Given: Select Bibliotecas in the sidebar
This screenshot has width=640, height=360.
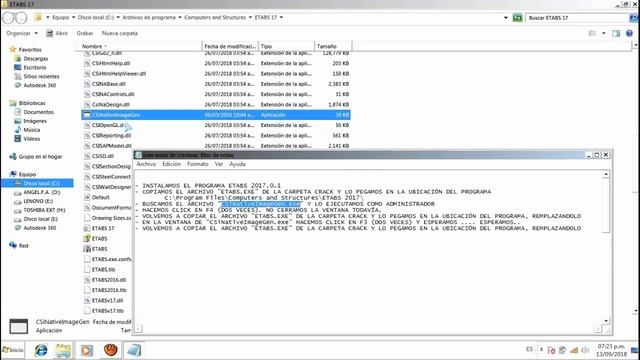Looking at the screenshot, I should [32, 103].
